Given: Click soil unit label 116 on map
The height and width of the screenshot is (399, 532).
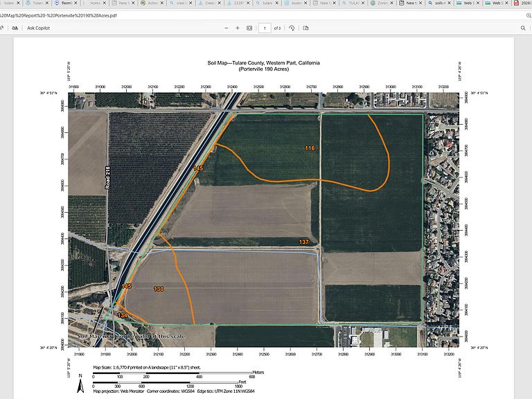Looking at the screenshot, I should click(310, 148).
